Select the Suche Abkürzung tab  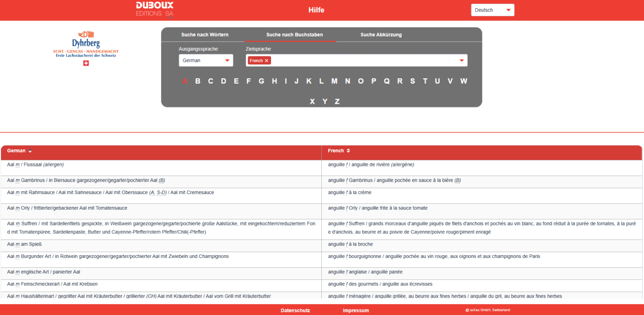pyautogui.click(x=381, y=35)
